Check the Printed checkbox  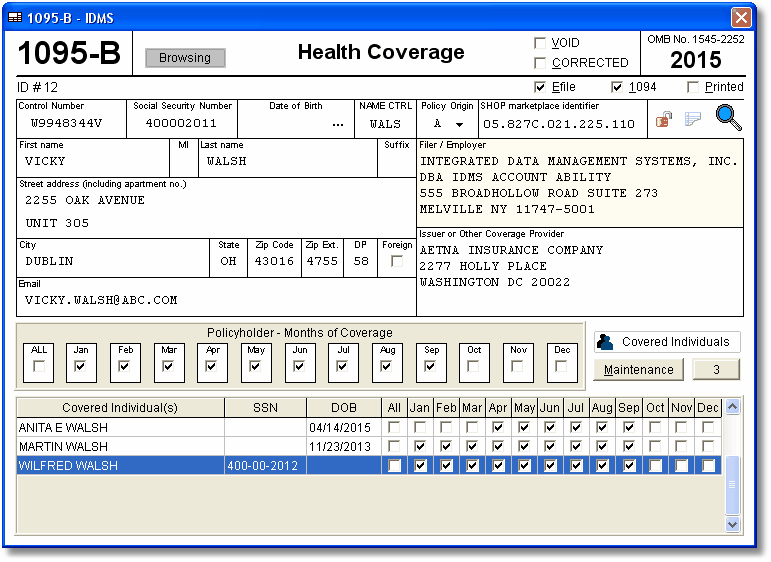[692, 87]
